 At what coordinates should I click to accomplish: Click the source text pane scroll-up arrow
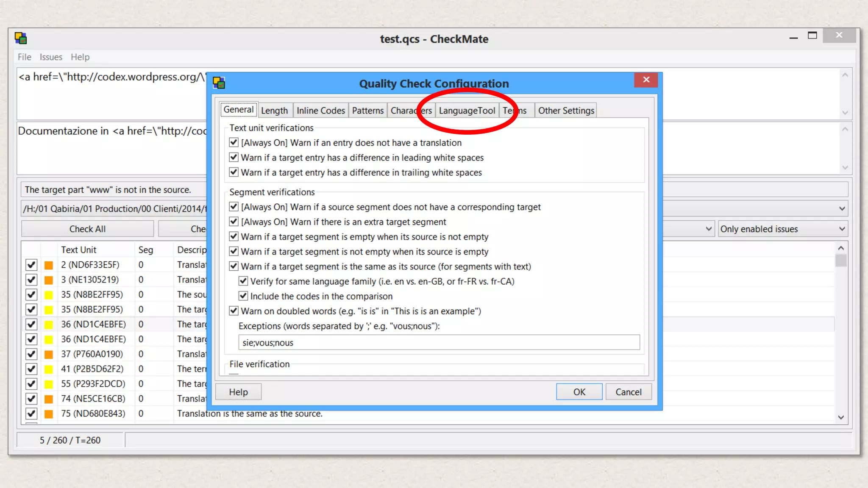[845, 75]
